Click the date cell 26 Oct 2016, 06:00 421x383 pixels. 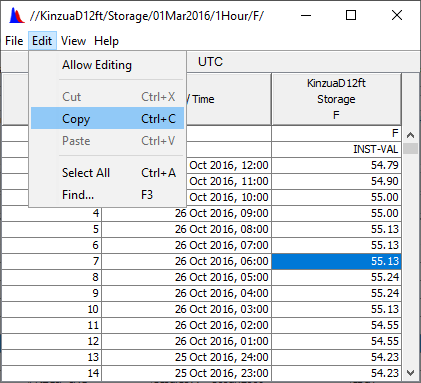186,261
